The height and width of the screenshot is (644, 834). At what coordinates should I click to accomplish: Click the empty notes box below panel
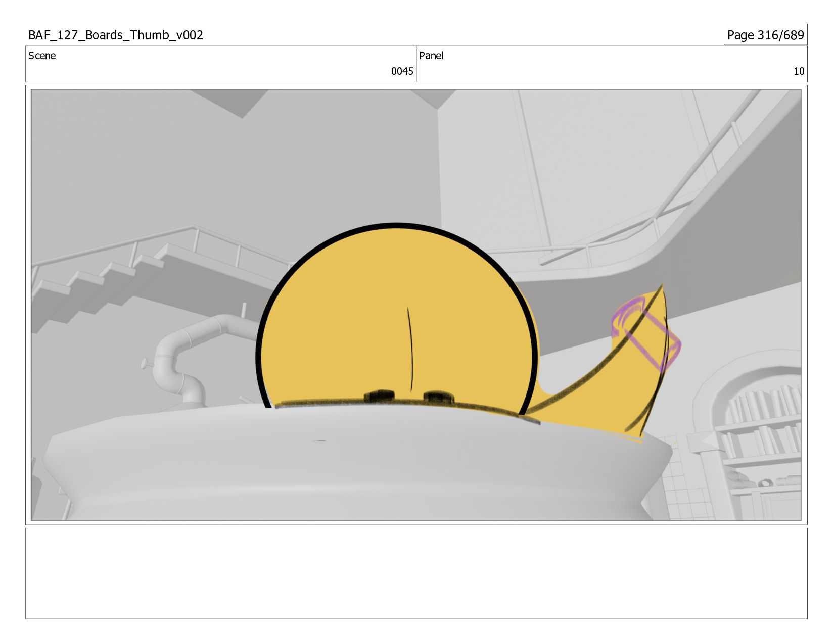point(416,573)
